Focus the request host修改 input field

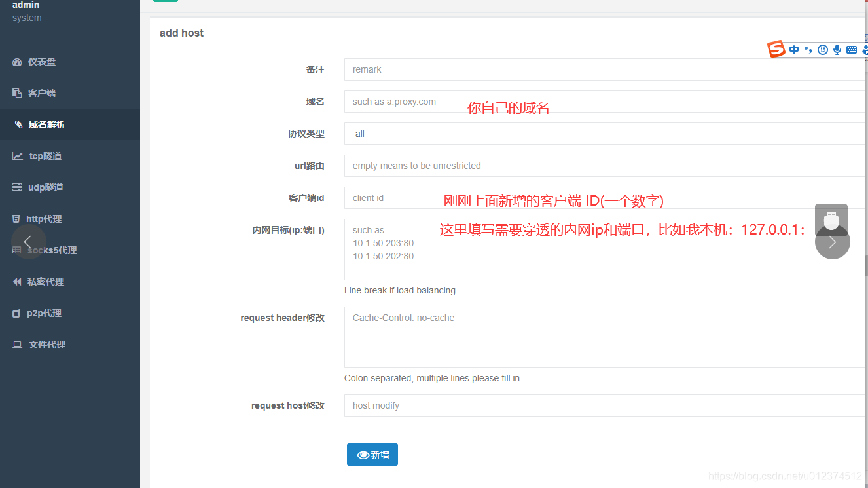click(x=606, y=405)
